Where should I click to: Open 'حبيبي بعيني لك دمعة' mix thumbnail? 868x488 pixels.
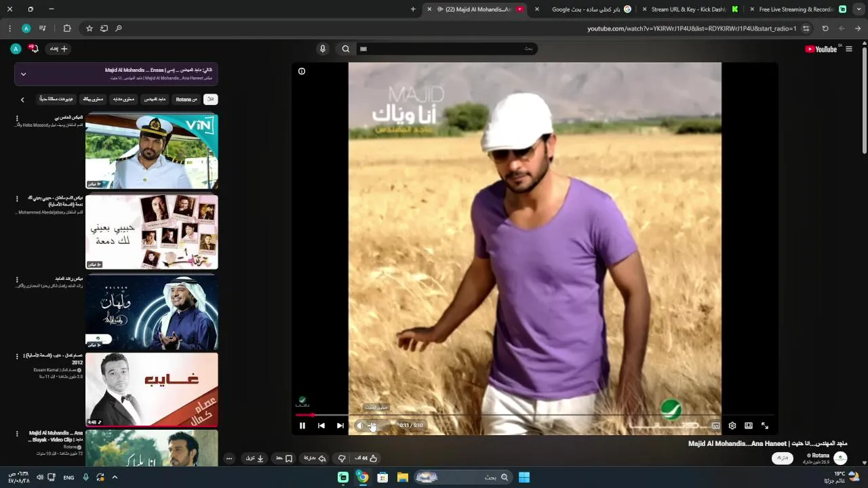click(x=152, y=232)
